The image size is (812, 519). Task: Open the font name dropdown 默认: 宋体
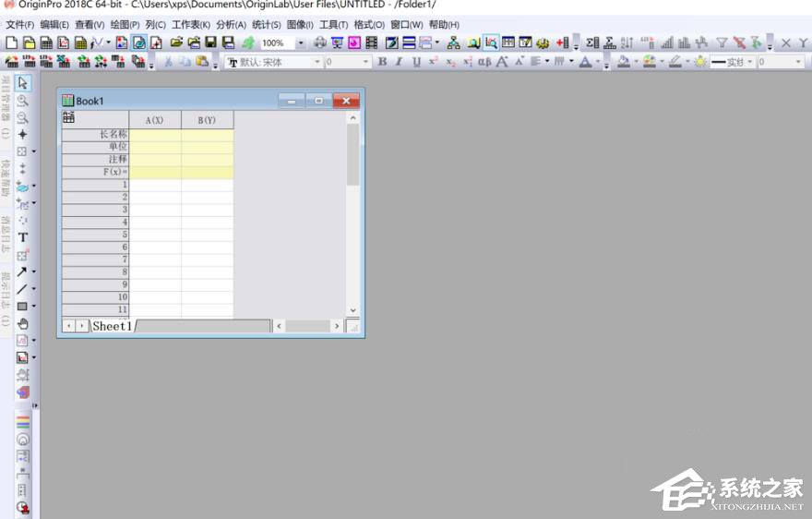317,62
